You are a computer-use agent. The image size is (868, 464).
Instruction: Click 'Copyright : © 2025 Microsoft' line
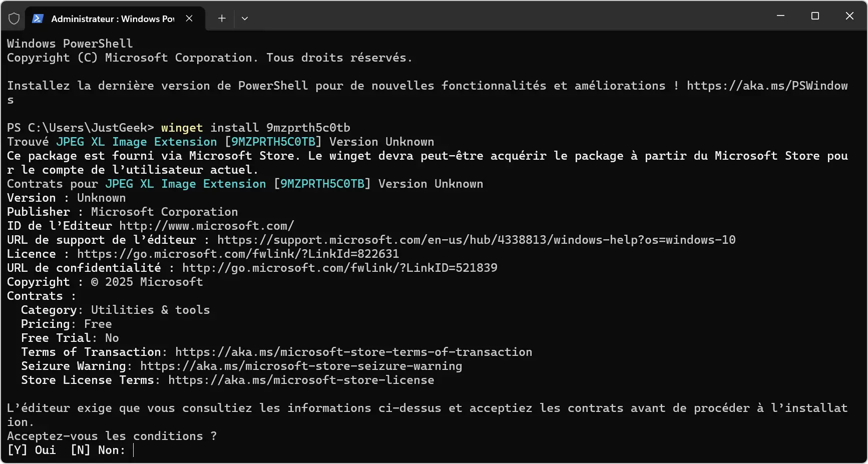pos(105,282)
